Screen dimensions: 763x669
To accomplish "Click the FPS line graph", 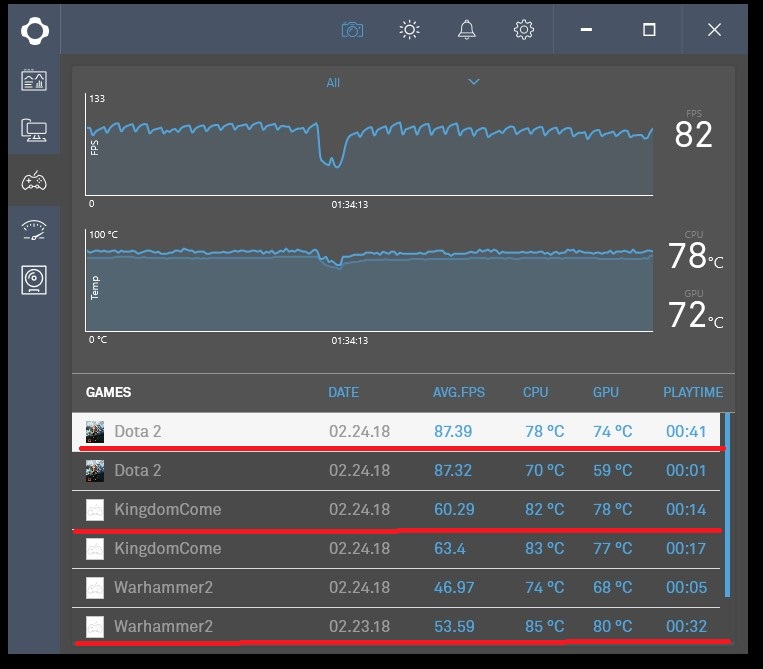I will click(x=369, y=145).
